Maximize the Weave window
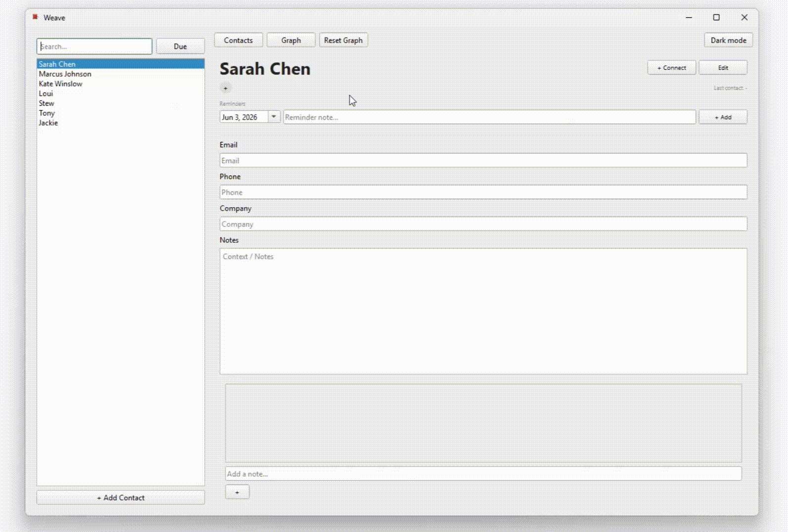Image resolution: width=788 pixels, height=532 pixels. pyautogui.click(x=716, y=17)
